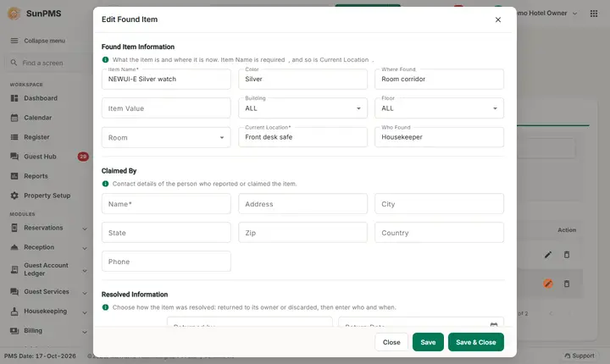Open the Floor dropdown
This screenshot has height=364, width=610.
(x=439, y=108)
